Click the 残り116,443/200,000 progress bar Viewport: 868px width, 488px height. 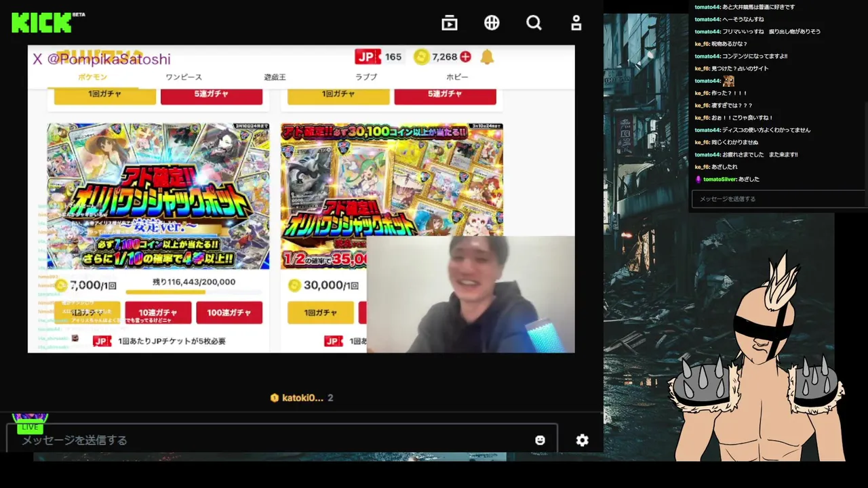(x=194, y=293)
